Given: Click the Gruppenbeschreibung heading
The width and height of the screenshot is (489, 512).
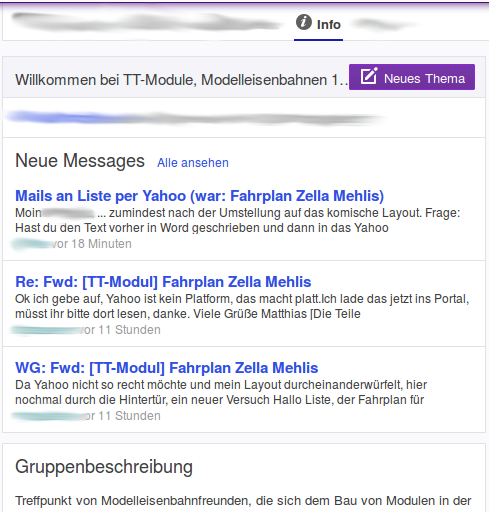Looking at the screenshot, I should point(104,466).
